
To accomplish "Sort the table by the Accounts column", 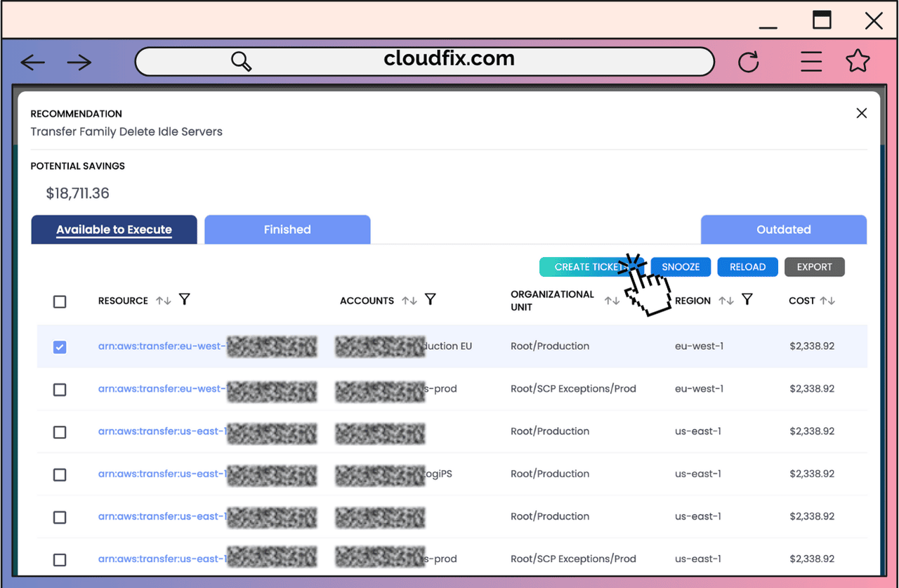I will tap(409, 301).
